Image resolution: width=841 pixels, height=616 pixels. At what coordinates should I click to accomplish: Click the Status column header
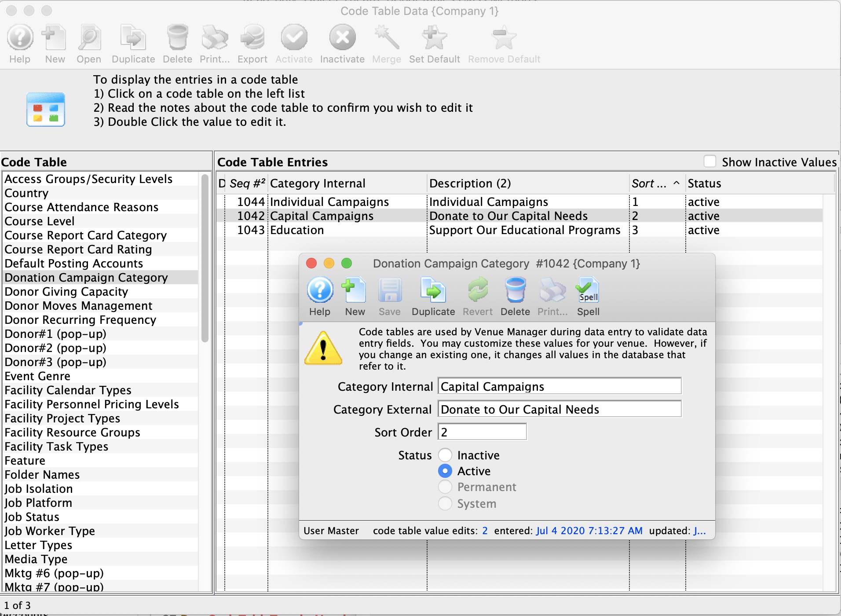point(760,183)
